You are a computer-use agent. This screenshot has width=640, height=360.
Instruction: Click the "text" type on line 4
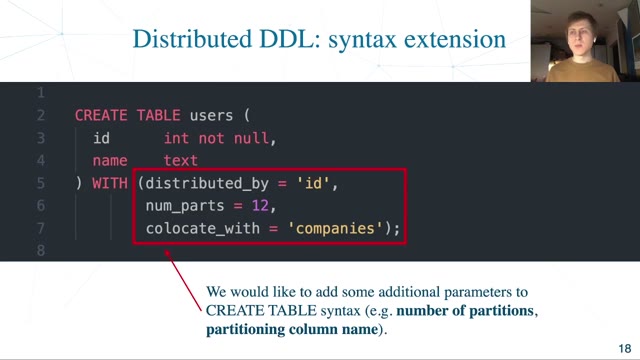click(181, 160)
